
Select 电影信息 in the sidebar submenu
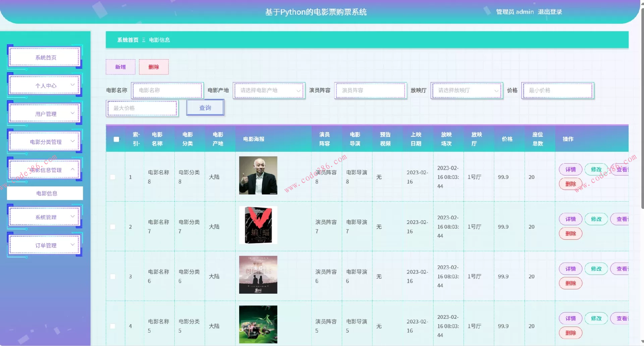(46, 193)
